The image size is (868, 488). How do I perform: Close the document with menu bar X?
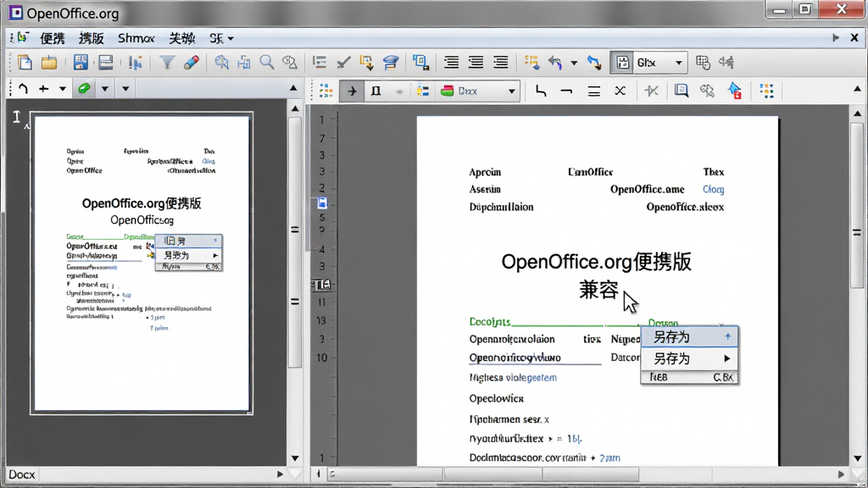(854, 37)
